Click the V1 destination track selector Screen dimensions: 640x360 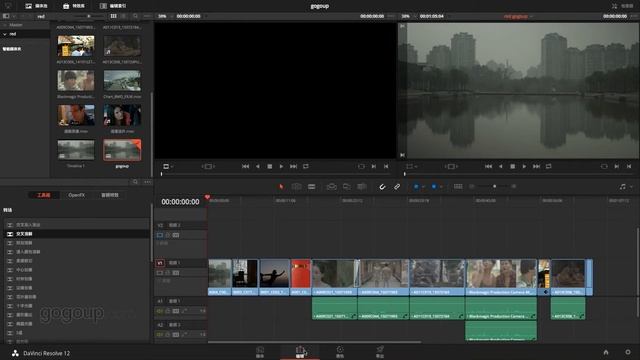tap(160, 263)
